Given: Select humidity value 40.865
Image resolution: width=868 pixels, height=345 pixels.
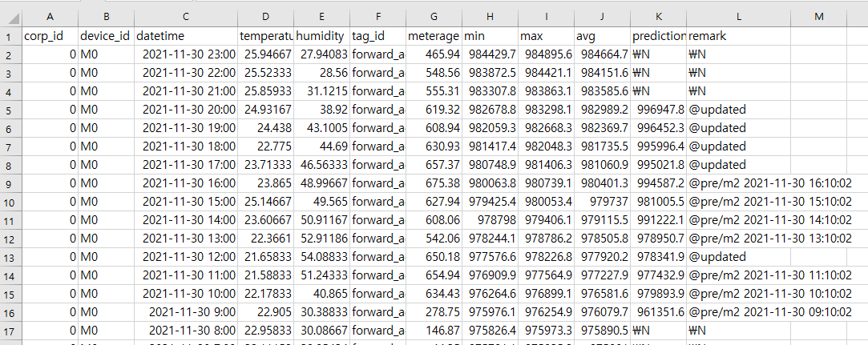Looking at the screenshot, I should click(322, 294).
